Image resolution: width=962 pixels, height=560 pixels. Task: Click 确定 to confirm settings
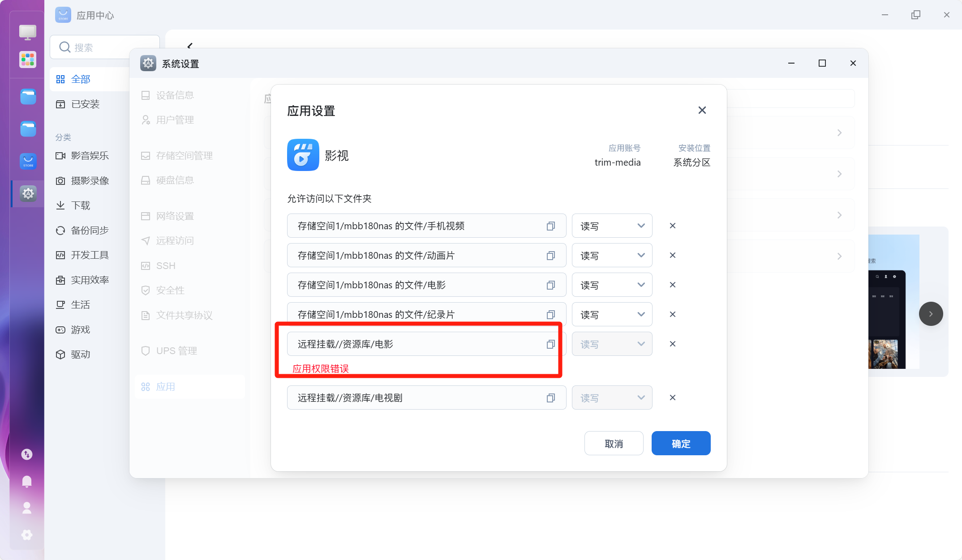click(681, 443)
